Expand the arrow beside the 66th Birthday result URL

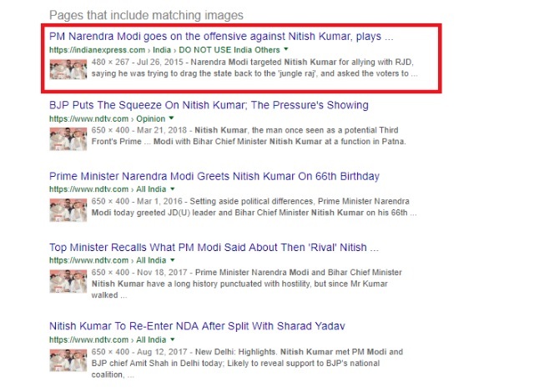click(173, 188)
